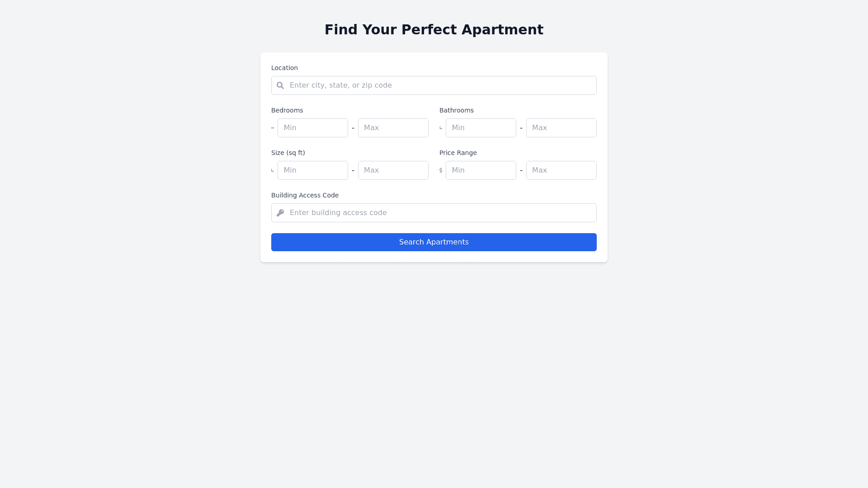Screen dimensions: 868x488
Task: Click the Bathrooms Min input
Action: point(481,128)
